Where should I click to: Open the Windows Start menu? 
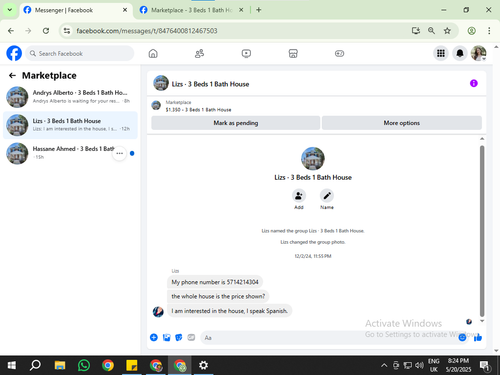(11, 365)
